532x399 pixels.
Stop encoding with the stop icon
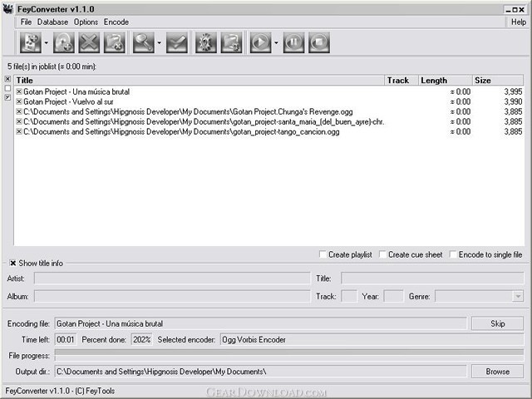[319, 42]
